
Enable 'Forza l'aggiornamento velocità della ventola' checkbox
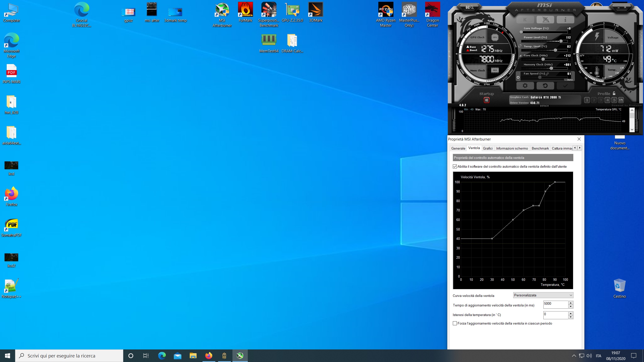tap(455, 323)
